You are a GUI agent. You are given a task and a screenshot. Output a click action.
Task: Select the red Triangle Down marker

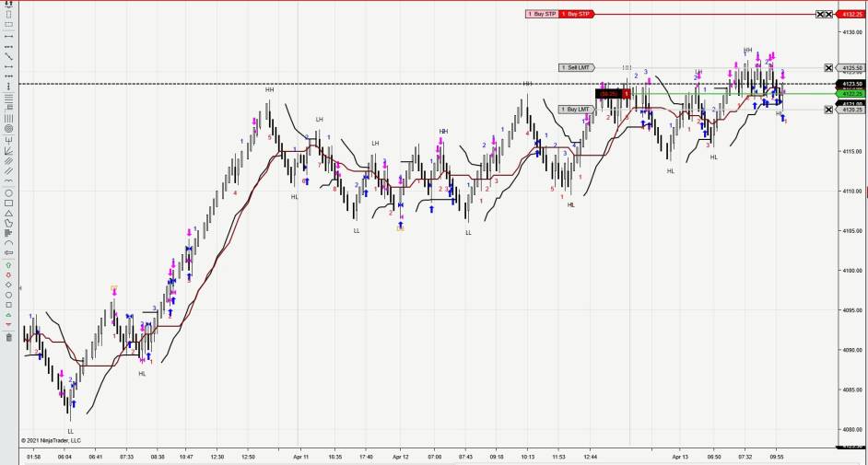point(9,324)
